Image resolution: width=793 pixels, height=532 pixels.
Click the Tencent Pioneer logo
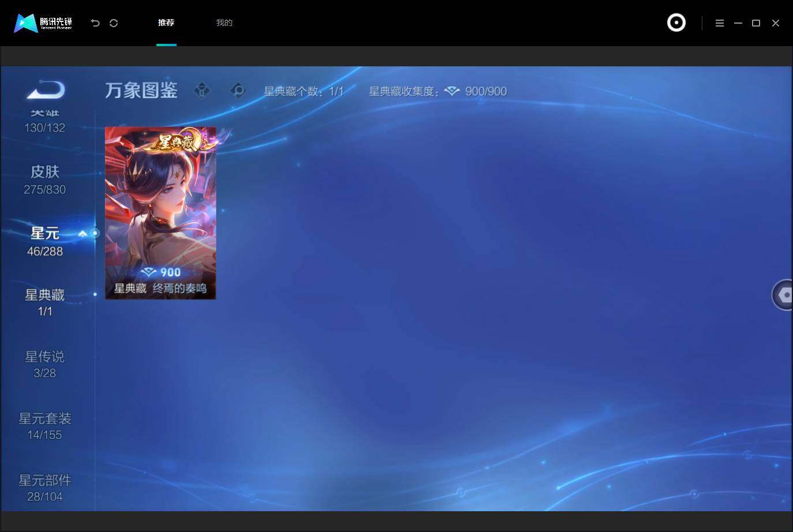(43, 23)
